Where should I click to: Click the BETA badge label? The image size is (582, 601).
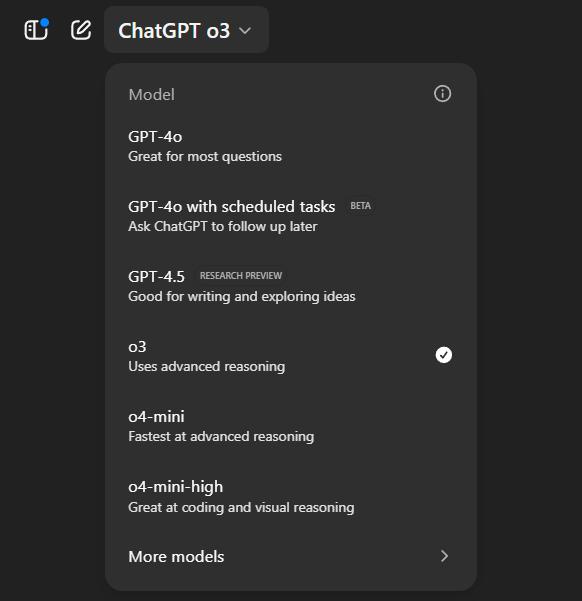[360, 206]
